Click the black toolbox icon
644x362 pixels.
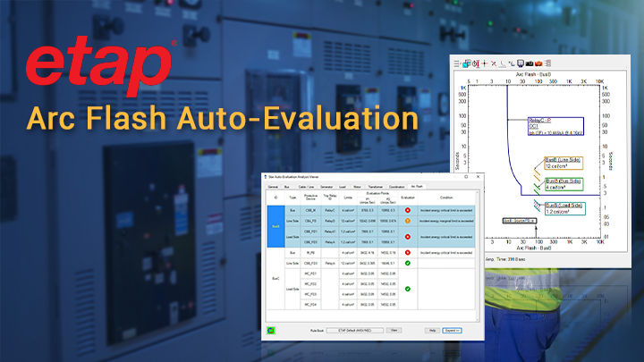pos(530,63)
